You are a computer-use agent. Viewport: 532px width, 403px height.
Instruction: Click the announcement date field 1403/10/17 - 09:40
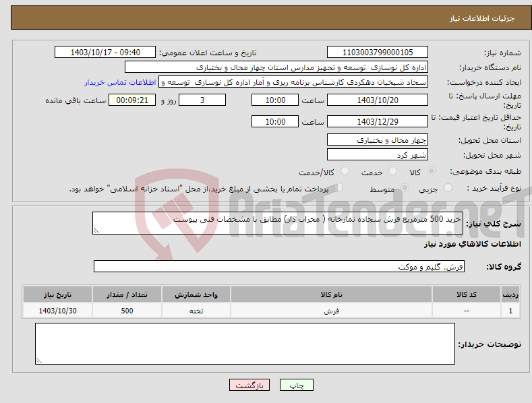105,53
